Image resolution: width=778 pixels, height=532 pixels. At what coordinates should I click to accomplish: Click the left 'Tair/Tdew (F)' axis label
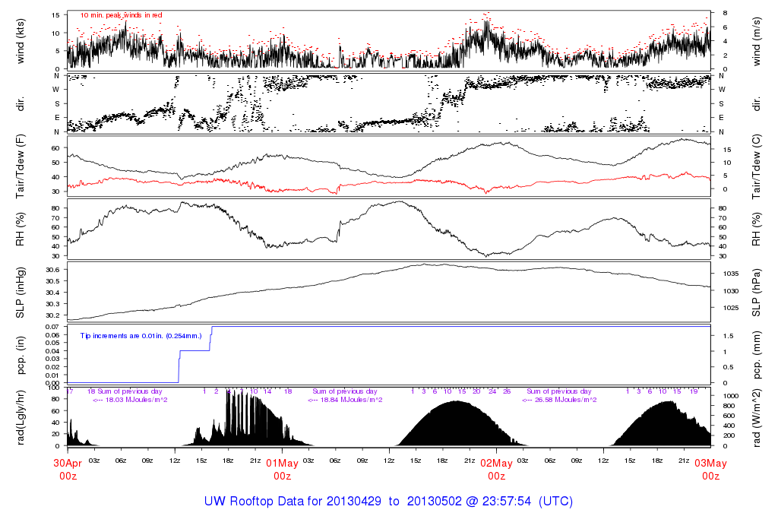pos(21,166)
